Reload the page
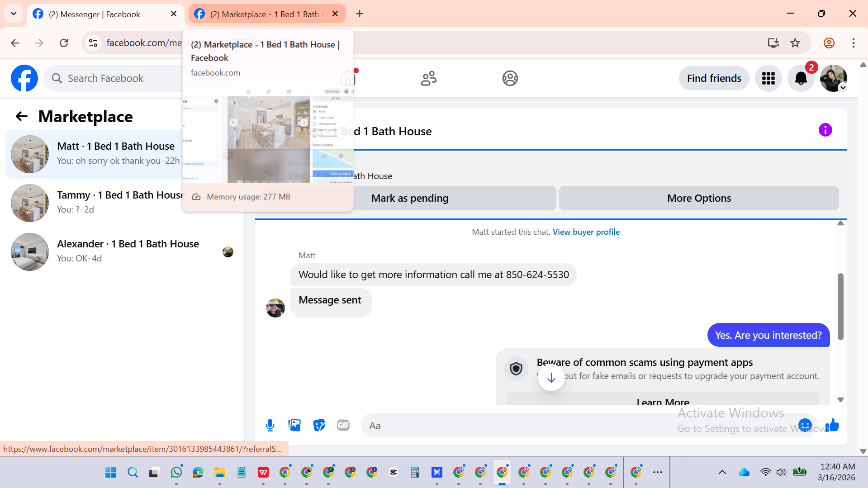This screenshot has height=488, width=868. tap(64, 43)
